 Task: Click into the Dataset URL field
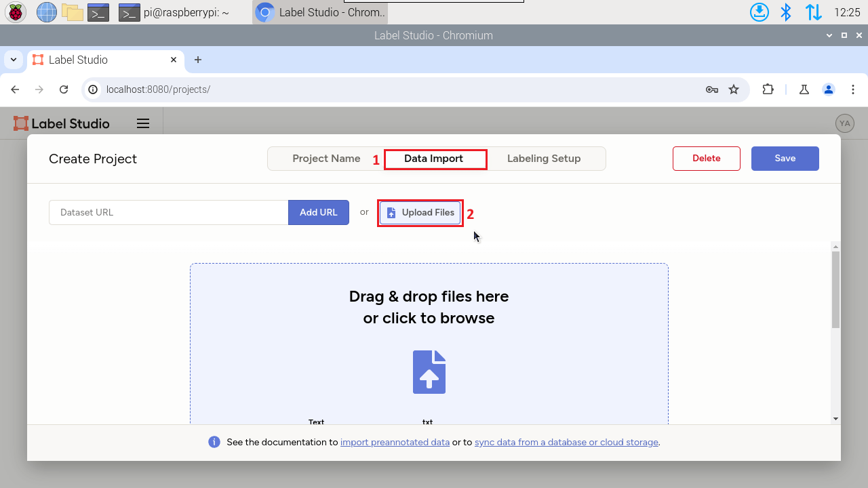tap(169, 212)
